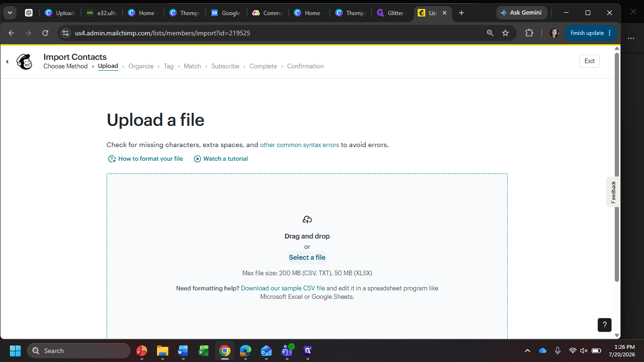
Task: Click the scrollbar down arrow
Action: (x=617, y=335)
